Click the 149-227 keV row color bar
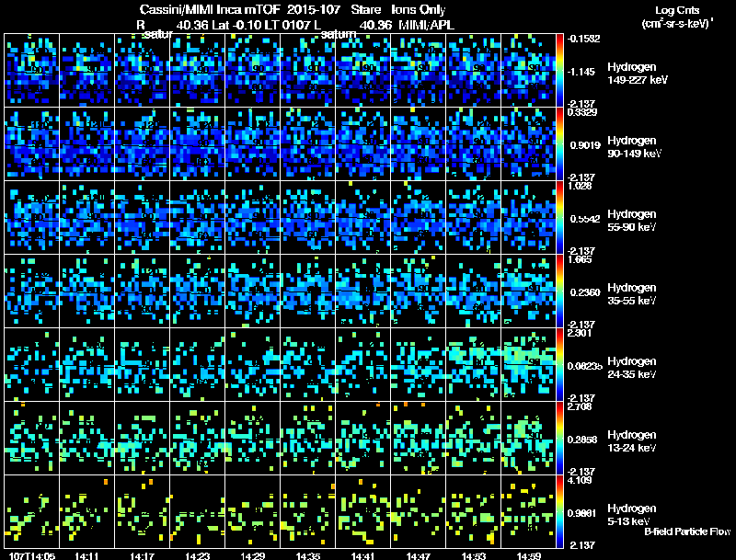The height and width of the screenshot is (560, 736). coord(559,70)
